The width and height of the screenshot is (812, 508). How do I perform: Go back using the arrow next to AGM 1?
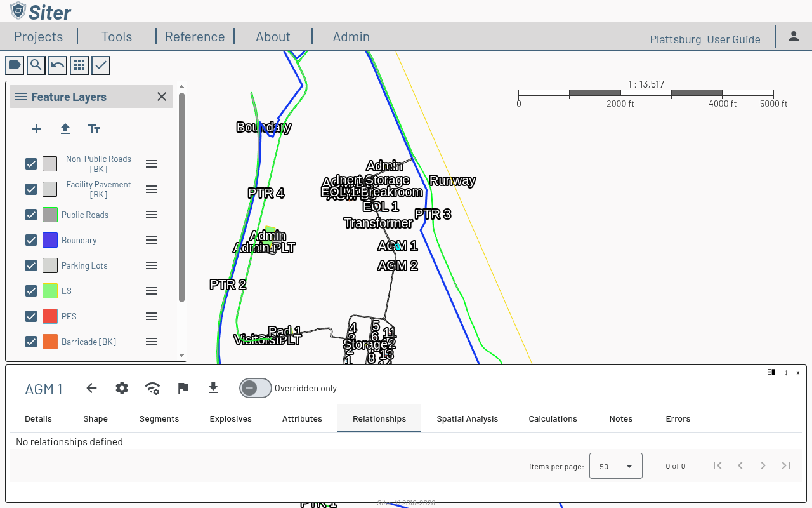pyautogui.click(x=91, y=388)
